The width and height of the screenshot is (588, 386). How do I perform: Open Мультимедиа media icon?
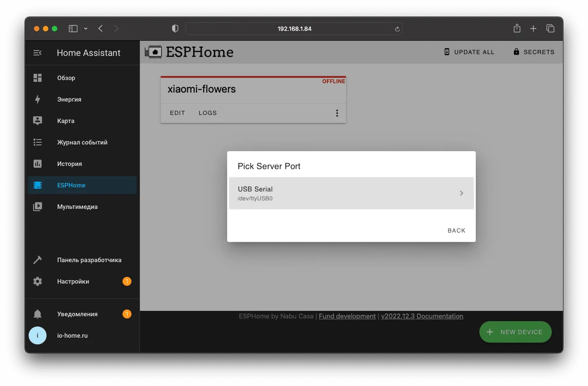(38, 207)
